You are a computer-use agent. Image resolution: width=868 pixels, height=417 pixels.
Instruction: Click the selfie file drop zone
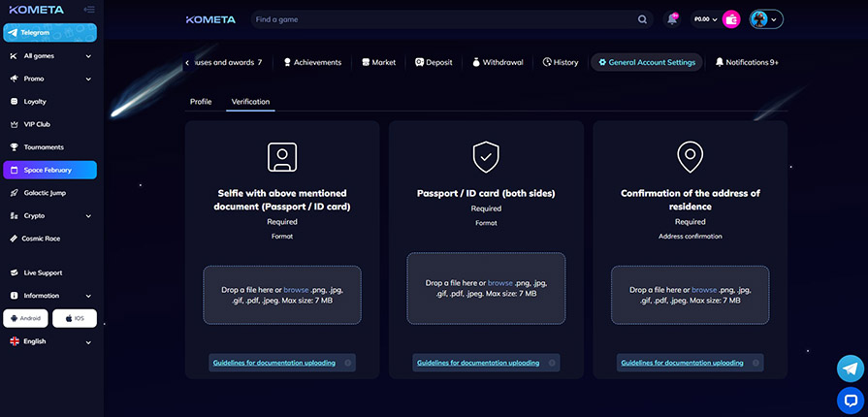[x=282, y=295]
